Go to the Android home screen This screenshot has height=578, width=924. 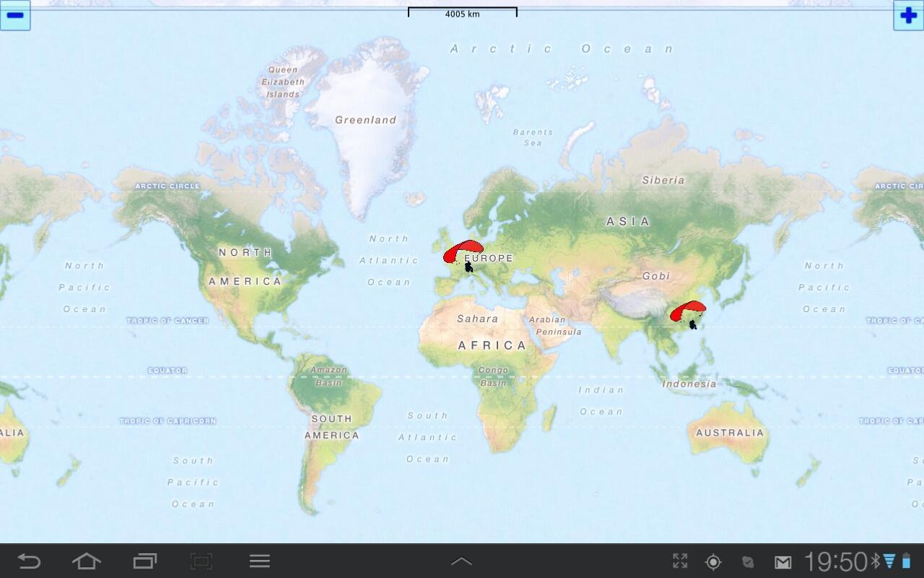86,561
